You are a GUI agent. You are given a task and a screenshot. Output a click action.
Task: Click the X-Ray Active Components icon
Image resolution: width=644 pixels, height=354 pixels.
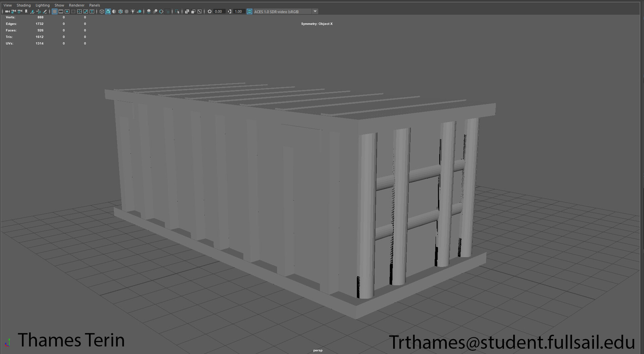click(193, 11)
